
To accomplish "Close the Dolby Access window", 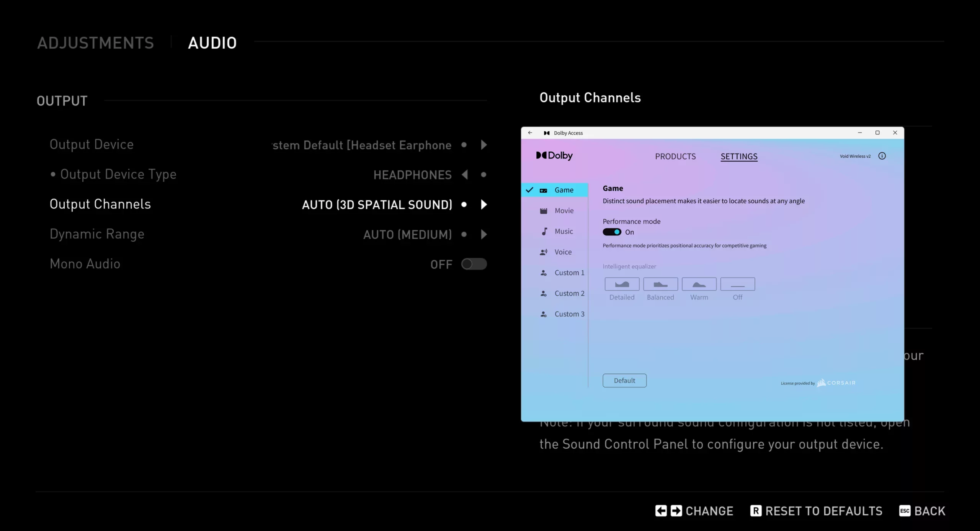I will tap(895, 133).
